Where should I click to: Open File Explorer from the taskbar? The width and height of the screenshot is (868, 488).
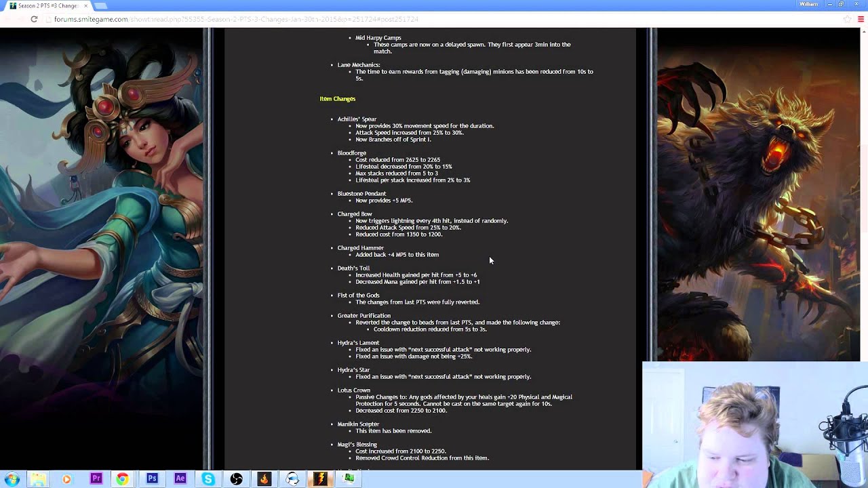39,479
